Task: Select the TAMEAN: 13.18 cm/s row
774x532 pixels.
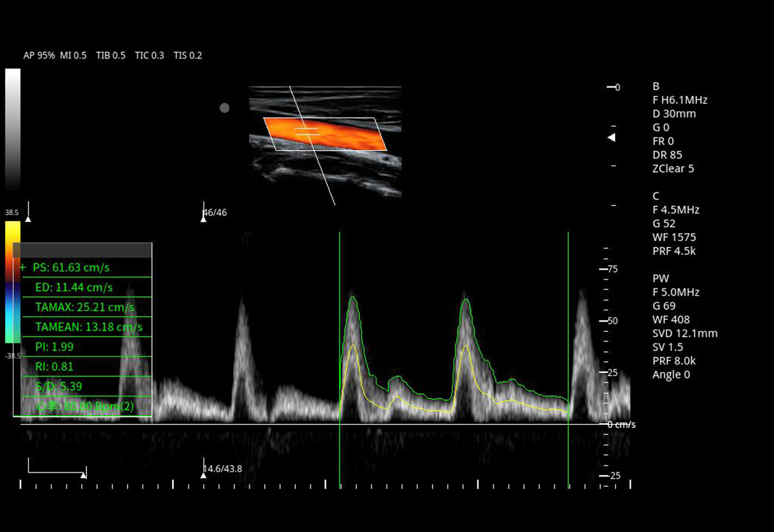Action: click(x=88, y=327)
